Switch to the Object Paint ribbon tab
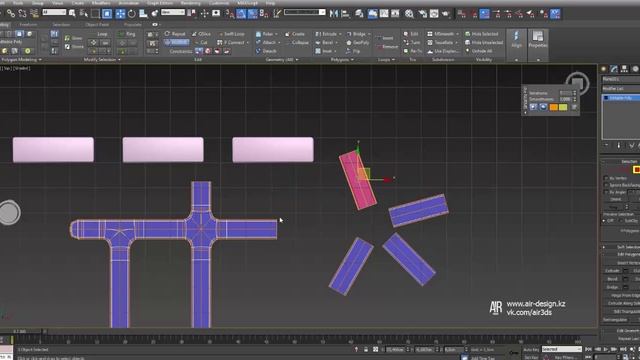The height and width of the screenshot is (360, 640). (97, 24)
